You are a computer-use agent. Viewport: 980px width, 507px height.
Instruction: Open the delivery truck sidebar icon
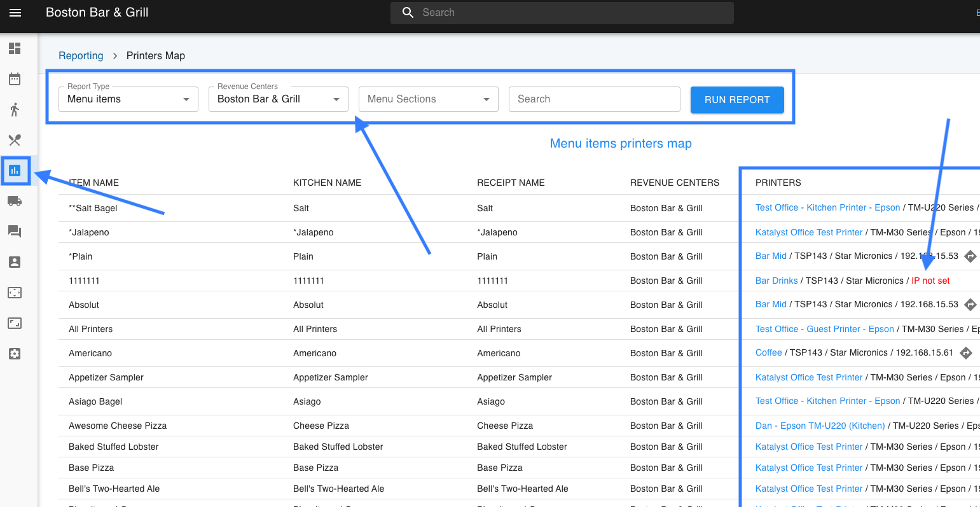pos(15,201)
